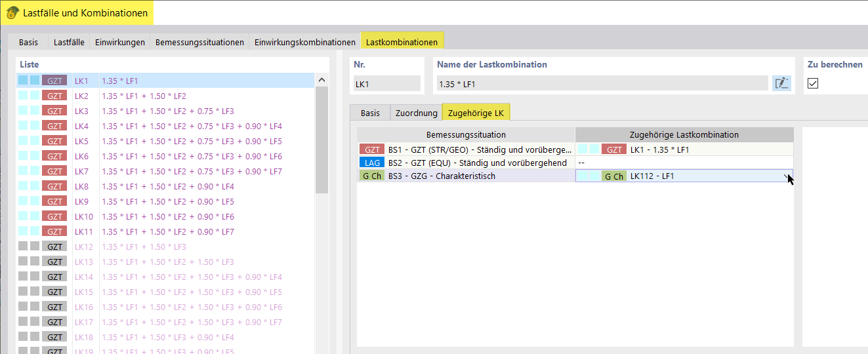Select LK2 '1.35 * LF1 + 1.50 * LF2'
The width and height of the screenshot is (868, 354).
coord(165,96)
